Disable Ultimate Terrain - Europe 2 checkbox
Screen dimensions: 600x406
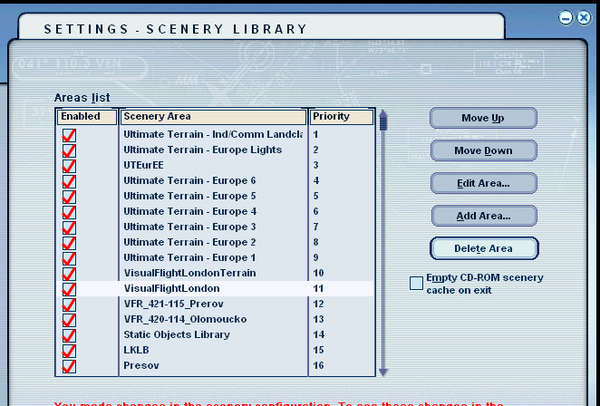coord(69,243)
